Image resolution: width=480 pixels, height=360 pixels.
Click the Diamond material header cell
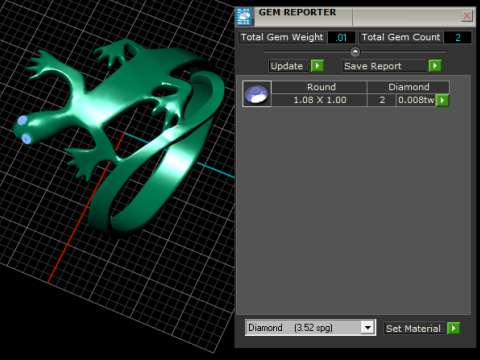(408, 87)
